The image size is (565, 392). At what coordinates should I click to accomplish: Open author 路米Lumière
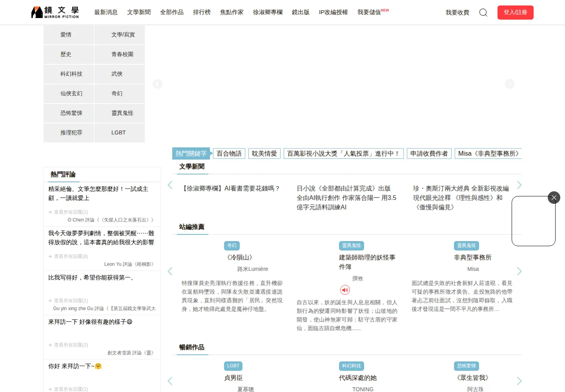[253, 269]
